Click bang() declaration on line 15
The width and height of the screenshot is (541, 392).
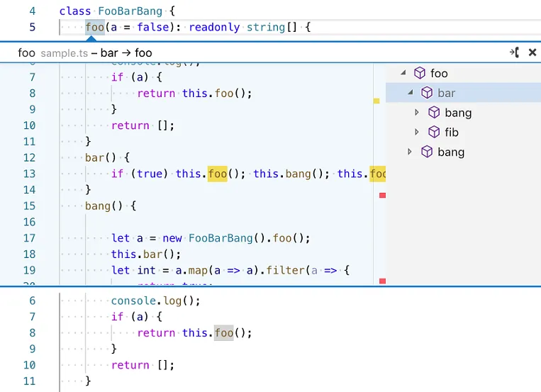tap(104, 206)
